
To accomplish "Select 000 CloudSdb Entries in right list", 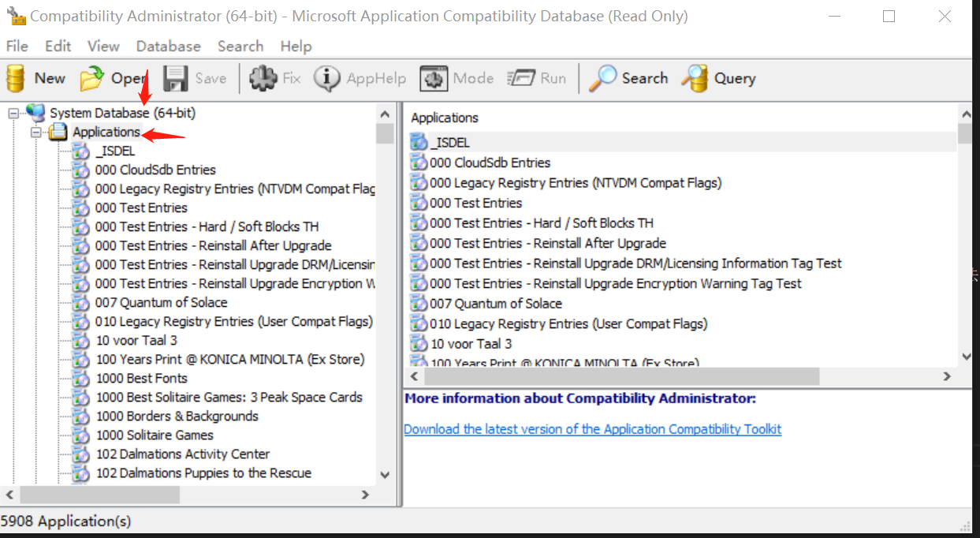I will coord(490,163).
